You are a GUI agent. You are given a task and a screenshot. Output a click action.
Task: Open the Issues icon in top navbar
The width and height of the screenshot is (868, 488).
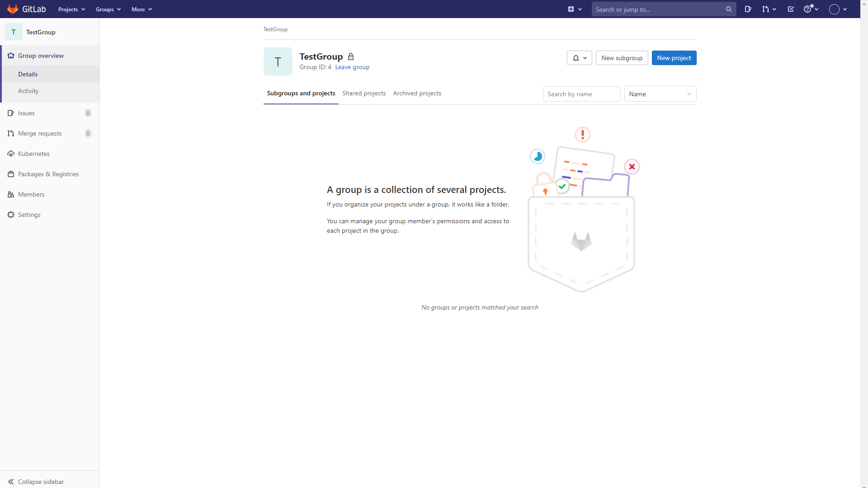748,9
